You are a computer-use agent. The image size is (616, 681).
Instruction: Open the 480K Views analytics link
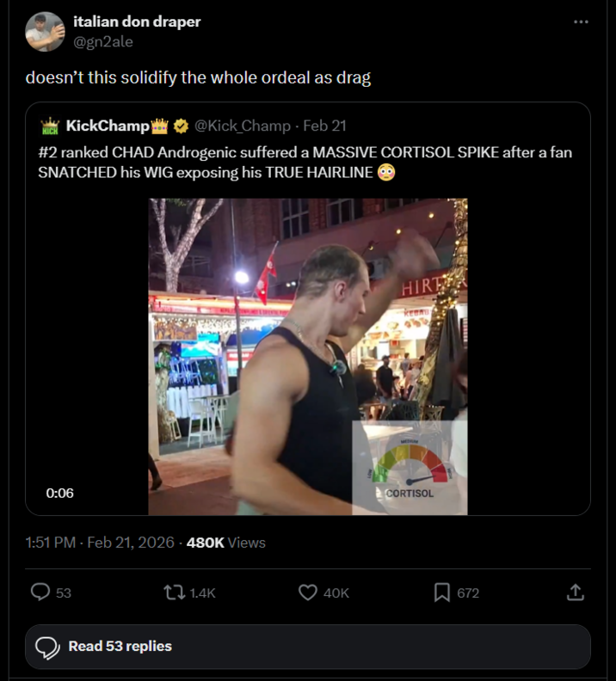pyautogui.click(x=225, y=543)
